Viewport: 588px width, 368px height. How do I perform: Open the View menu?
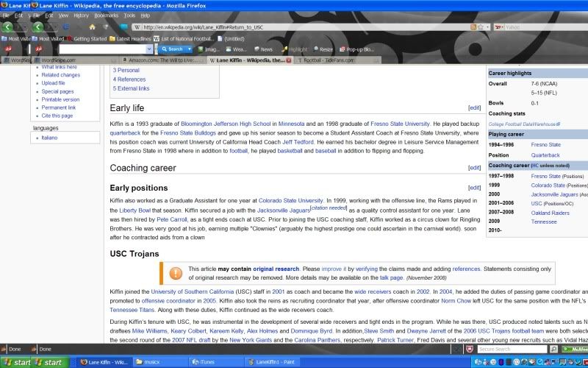pyautogui.click(x=63, y=15)
